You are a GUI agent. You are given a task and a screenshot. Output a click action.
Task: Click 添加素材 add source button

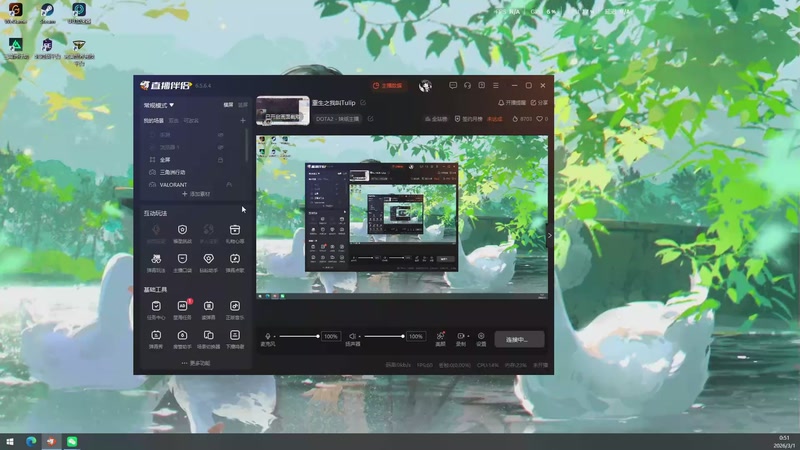(x=196, y=194)
